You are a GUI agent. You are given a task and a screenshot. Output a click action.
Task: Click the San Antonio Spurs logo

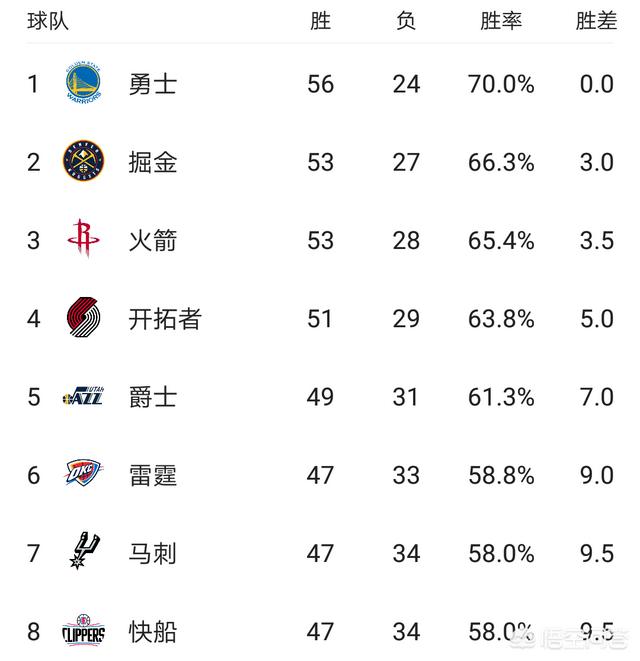[82, 552]
